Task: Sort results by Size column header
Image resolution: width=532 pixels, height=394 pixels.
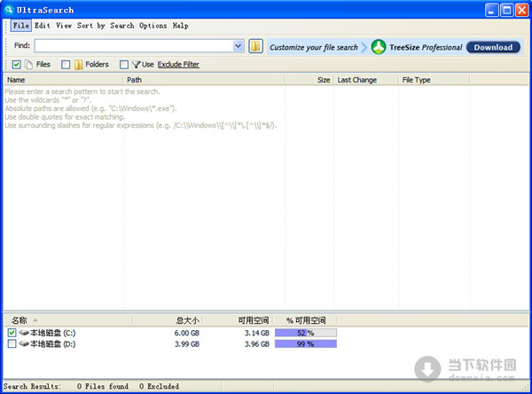Action: tap(309, 80)
